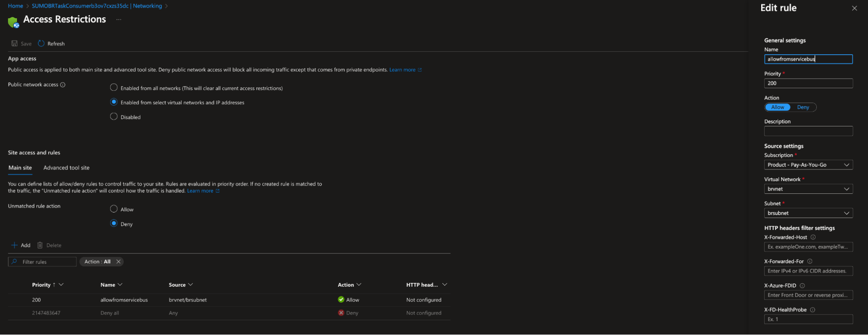Image resolution: width=868 pixels, height=335 pixels.
Task: Click the Priority input field in Edit rule
Action: 808,83
